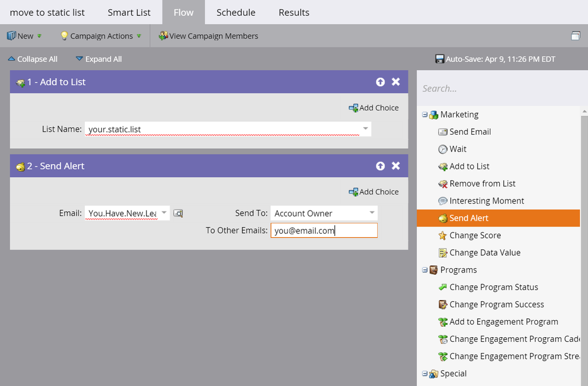Viewport: 588px width, 386px height.
Task: Remove the Add to List flow step
Action: pyautogui.click(x=396, y=82)
